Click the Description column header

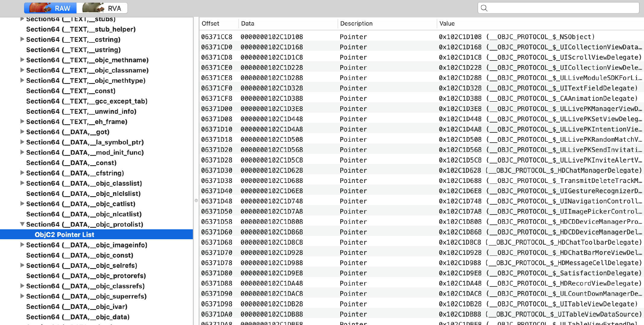pyautogui.click(x=356, y=23)
